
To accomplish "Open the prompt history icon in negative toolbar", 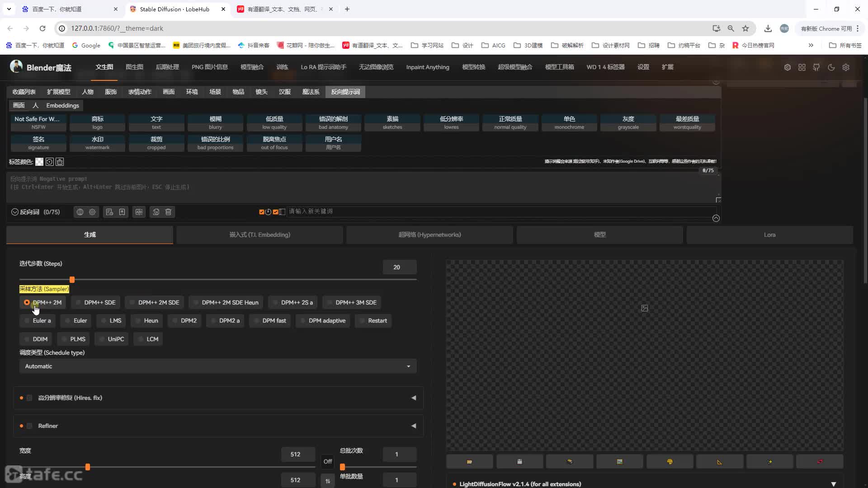I will 109,212.
